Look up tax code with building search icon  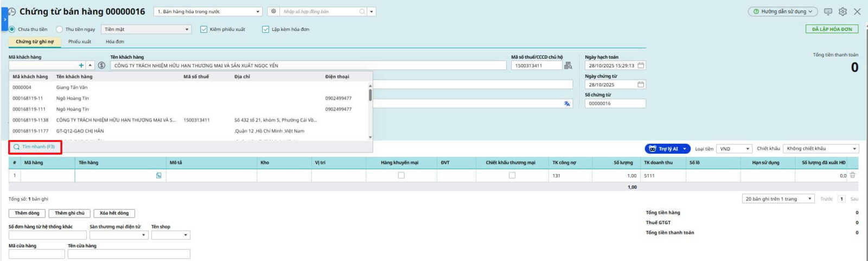coord(568,66)
